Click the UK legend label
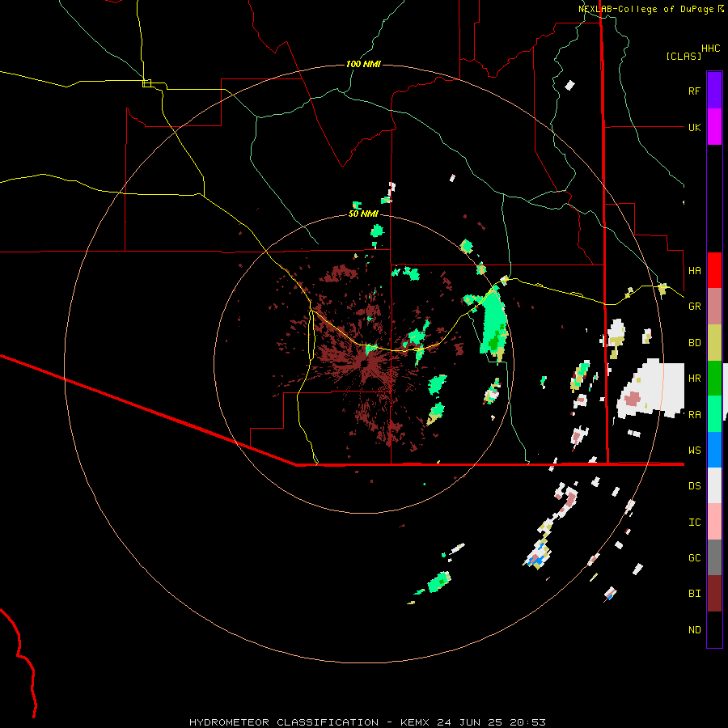 (x=694, y=127)
